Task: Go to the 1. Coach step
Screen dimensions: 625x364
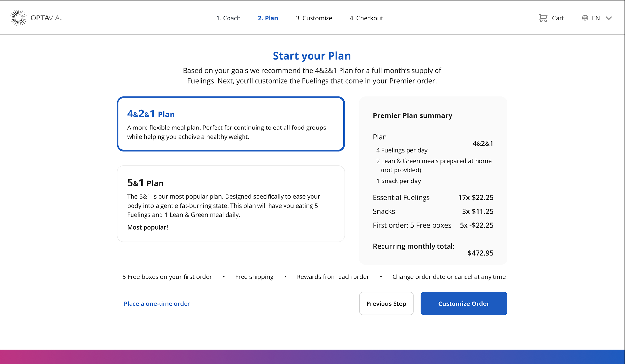Action: pyautogui.click(x=228, y=18)
